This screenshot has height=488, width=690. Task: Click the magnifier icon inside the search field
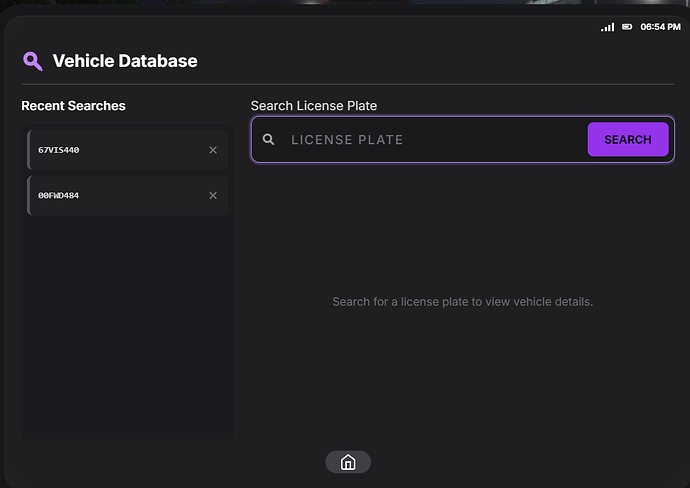(268, 140)
